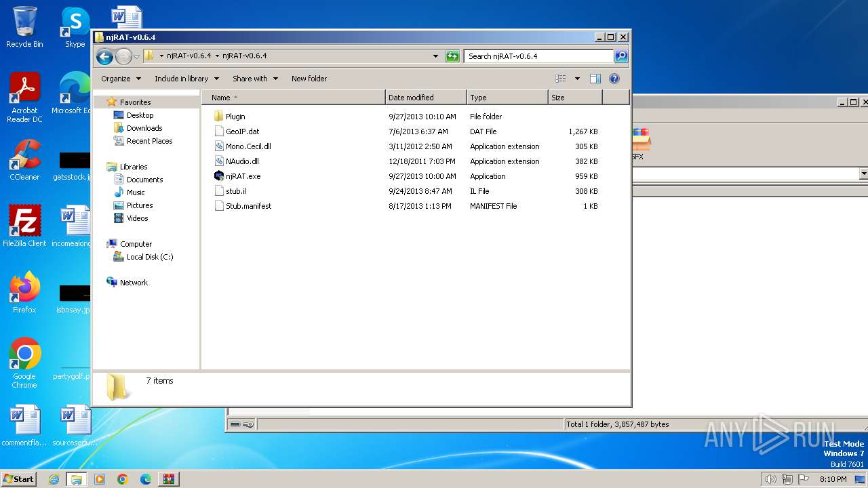Image resolution: width=868 pixels, height=488 pixels.
Task: Click the Windows Media Player taskbar icon
Action: [100, 479]
